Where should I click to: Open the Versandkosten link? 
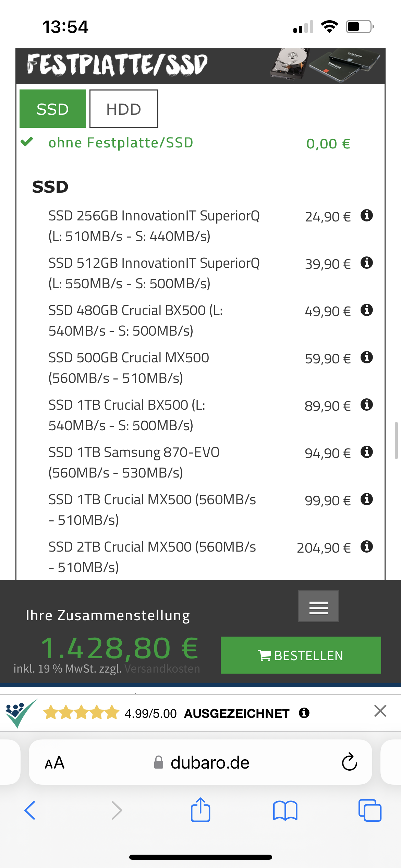tap(162, 668)
